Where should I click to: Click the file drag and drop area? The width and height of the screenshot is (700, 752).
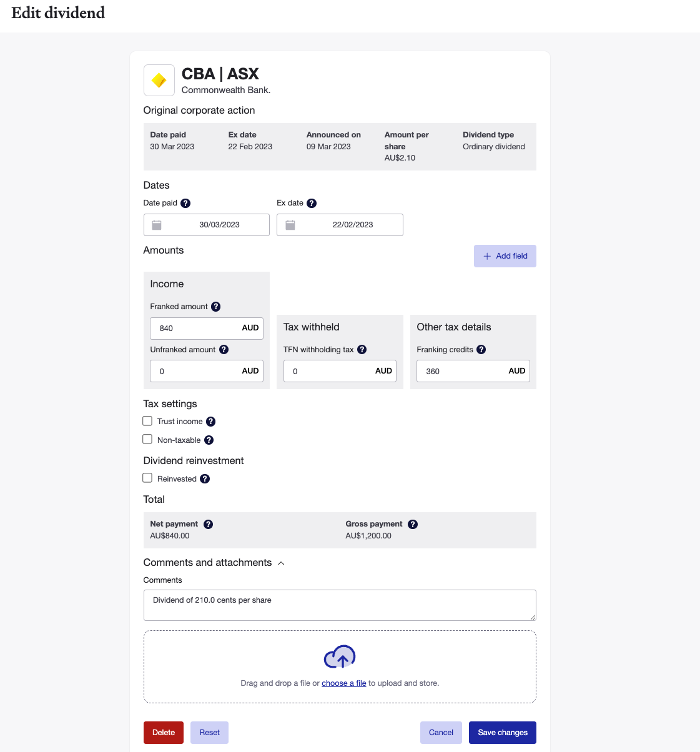click(x=340, y=666)
